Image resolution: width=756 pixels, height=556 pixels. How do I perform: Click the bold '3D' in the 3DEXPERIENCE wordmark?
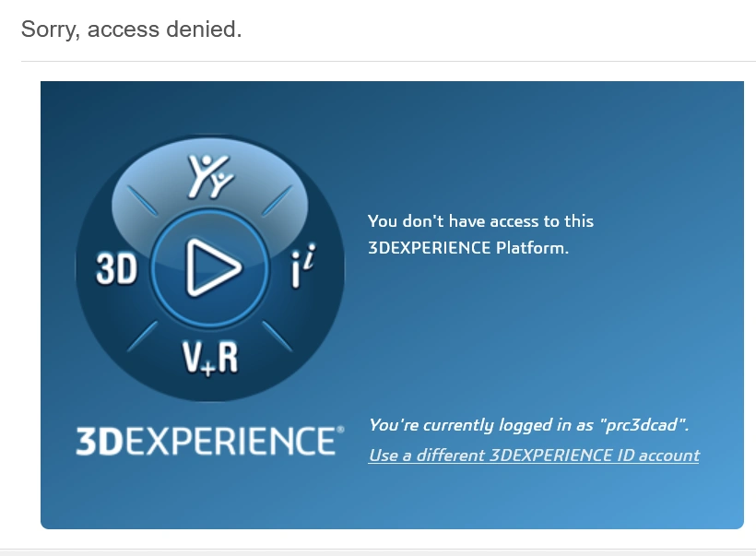pyautogui.click(x=100, y=442)
